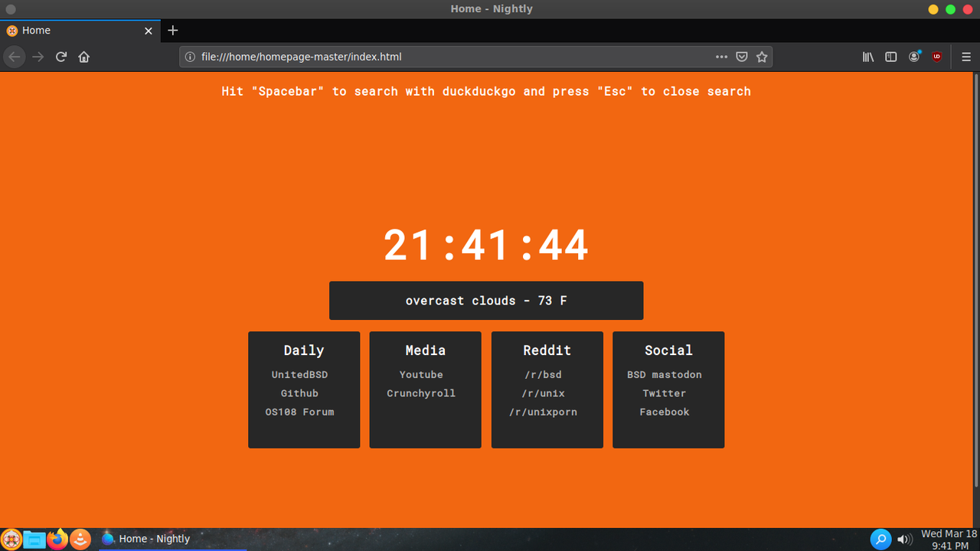The width and height of the screenshot is (980, 551).
Task: Save page to Pocket
Action: coord(742,57)
